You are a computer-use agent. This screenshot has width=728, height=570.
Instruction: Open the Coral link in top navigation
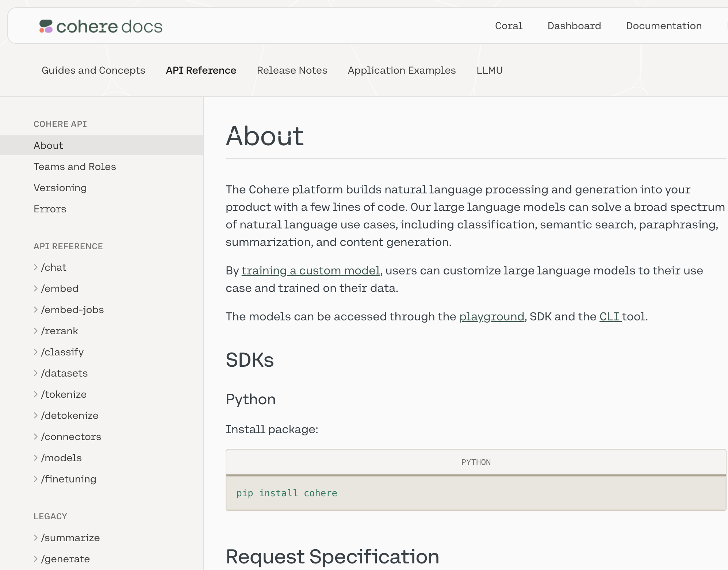point(509,26)
